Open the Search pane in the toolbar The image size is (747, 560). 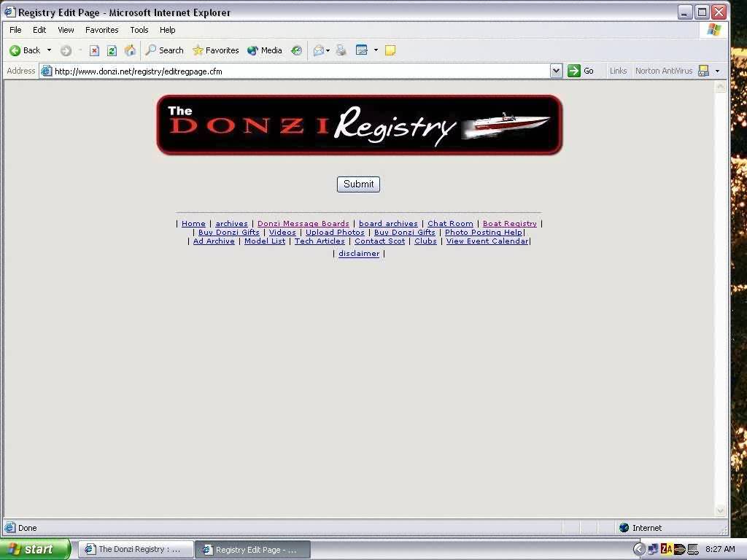tap(164, 50)
